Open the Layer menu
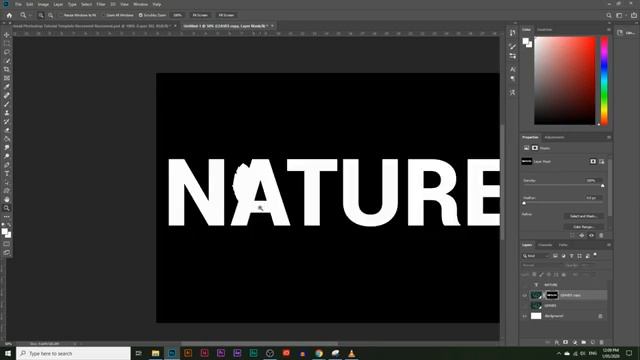Image resolution: width=640 pixels, height=360 pixels. coord(58,4)
